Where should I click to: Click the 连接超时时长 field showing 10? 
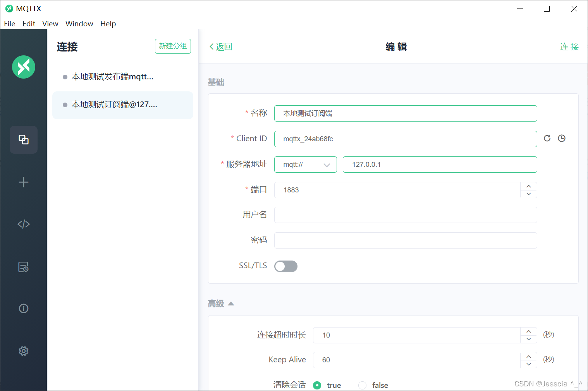point(417,335)
